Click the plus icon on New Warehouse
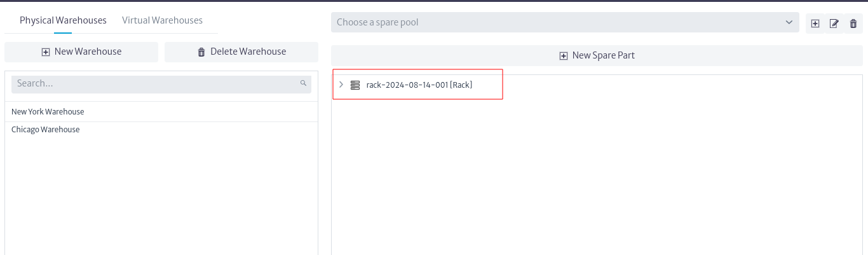This screenshot has width=868, height=255. 46,52
